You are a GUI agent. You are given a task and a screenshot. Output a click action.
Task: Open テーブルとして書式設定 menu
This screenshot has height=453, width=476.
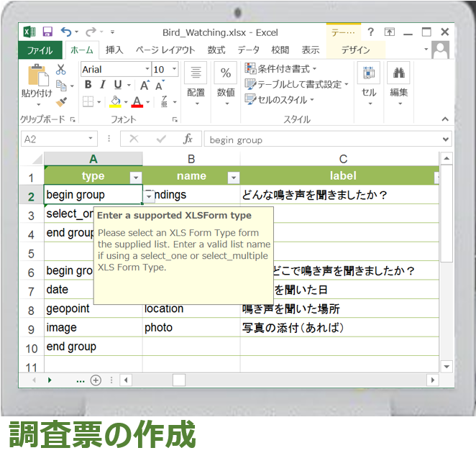296,84
